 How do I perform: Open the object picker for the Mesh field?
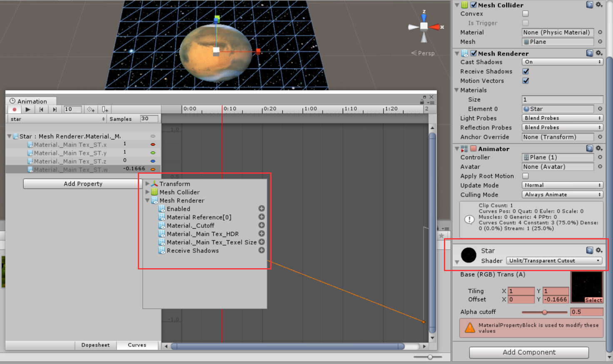600,42
